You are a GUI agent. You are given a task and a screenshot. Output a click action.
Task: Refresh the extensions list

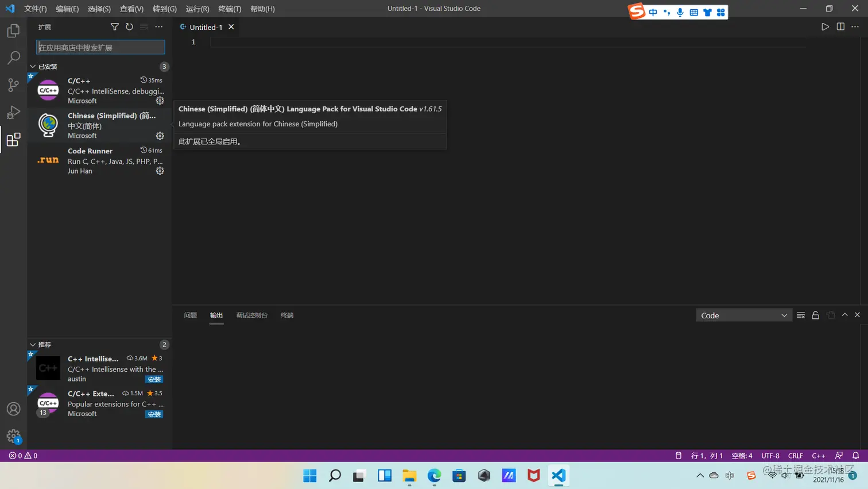pyautogui.click(x=129, y=27)
